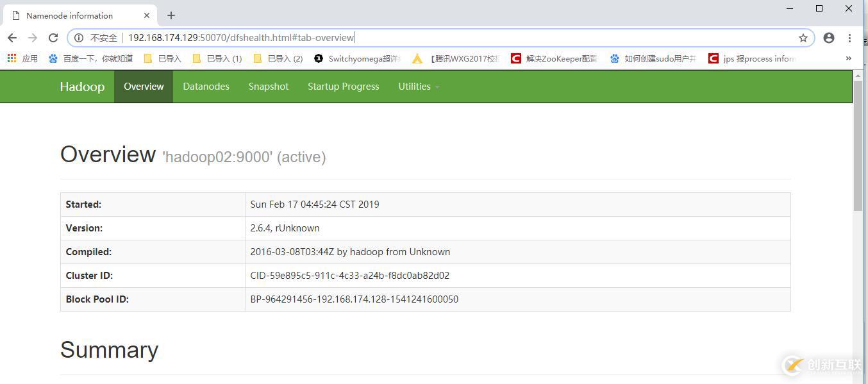This screenshot has height=384, width=868.
Task: Open the 已导入 (1) bookmarks folder
Action: (217, 58)
